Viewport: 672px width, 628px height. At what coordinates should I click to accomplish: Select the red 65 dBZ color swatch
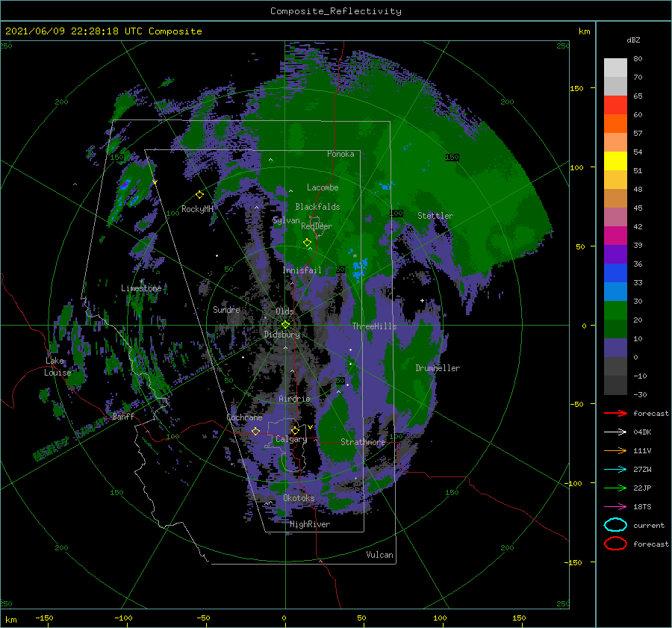point(615,105)
